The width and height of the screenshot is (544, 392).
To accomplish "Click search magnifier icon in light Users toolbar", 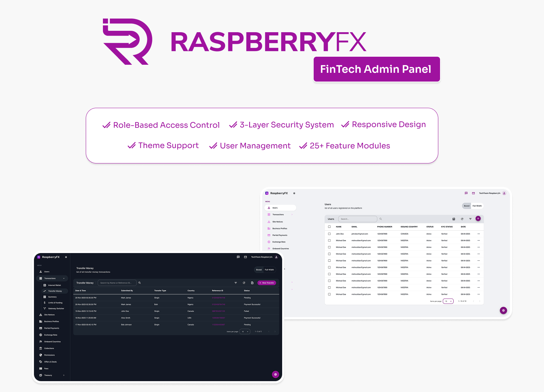I will pos(381,219).
